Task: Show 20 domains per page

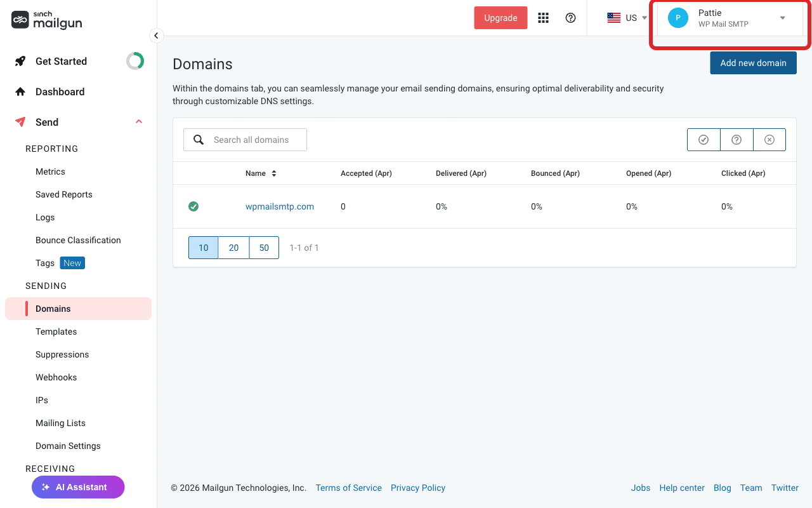Action: point(233,248)
